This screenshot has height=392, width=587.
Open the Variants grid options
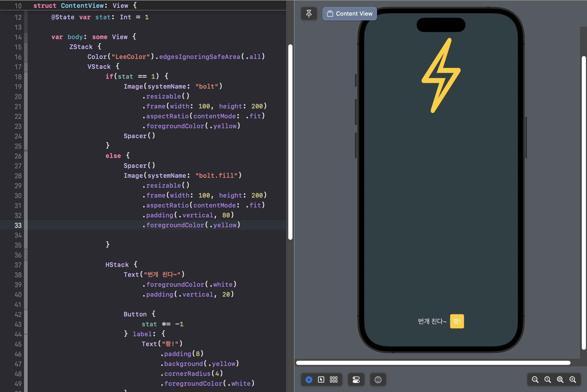click(x=334, y=379)
